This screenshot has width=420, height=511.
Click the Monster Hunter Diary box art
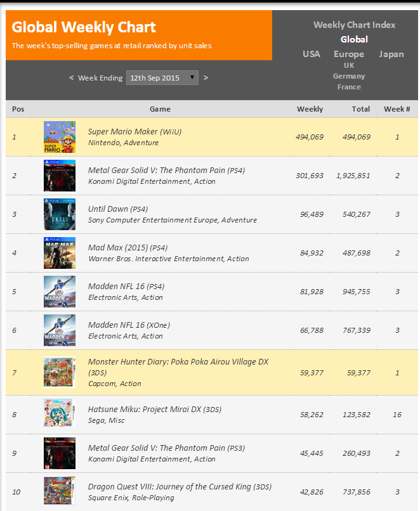[x=60, y=372]
